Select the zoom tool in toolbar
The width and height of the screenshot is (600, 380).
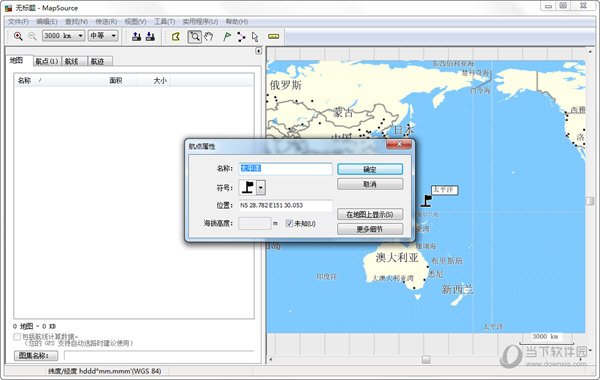tap(195, 37)
